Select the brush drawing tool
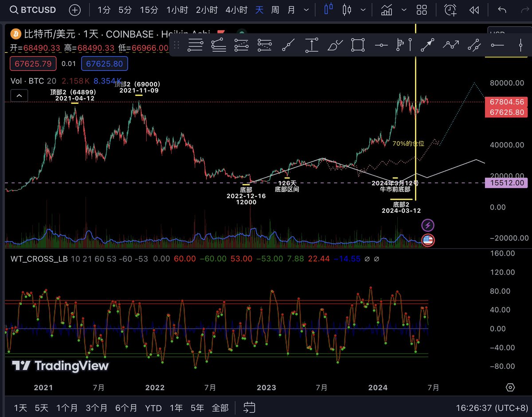This screenshot has width=532, height=417. pos(335,44)
